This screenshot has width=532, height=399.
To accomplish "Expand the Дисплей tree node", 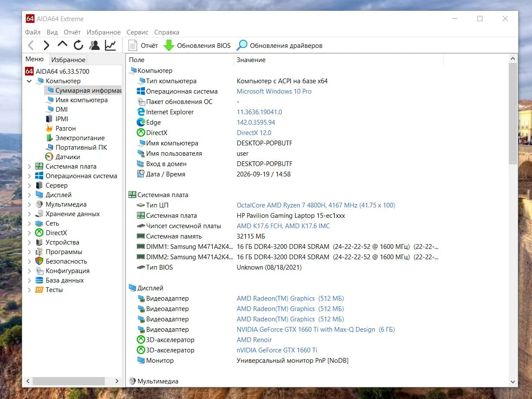I will (x=29, y=195).
